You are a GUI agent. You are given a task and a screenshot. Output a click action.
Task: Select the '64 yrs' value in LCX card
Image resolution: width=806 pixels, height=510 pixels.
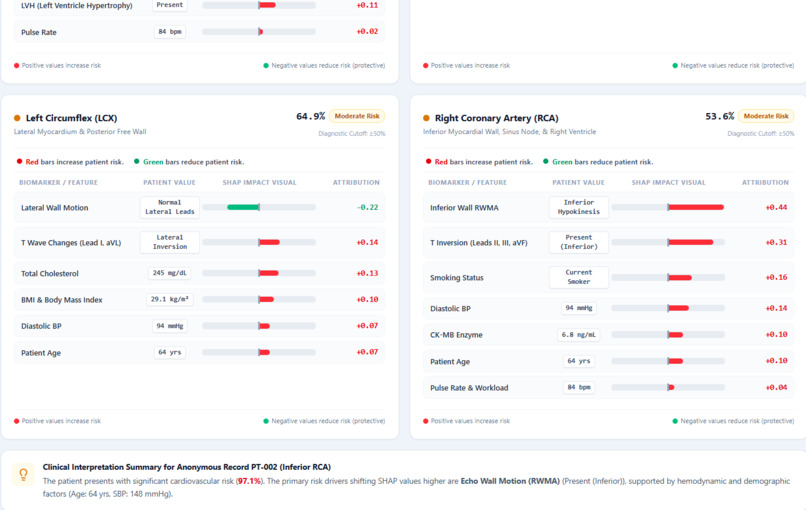(x=170, y=352)
